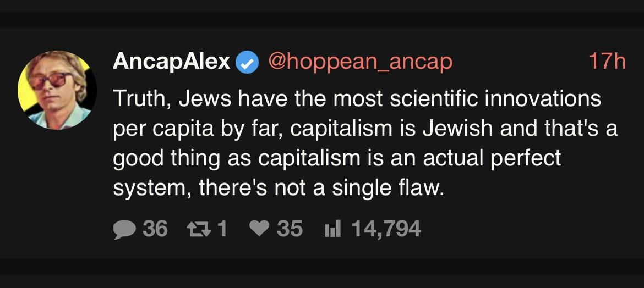Click the reply count 36

pyautogui.click(x=155, y=229)
